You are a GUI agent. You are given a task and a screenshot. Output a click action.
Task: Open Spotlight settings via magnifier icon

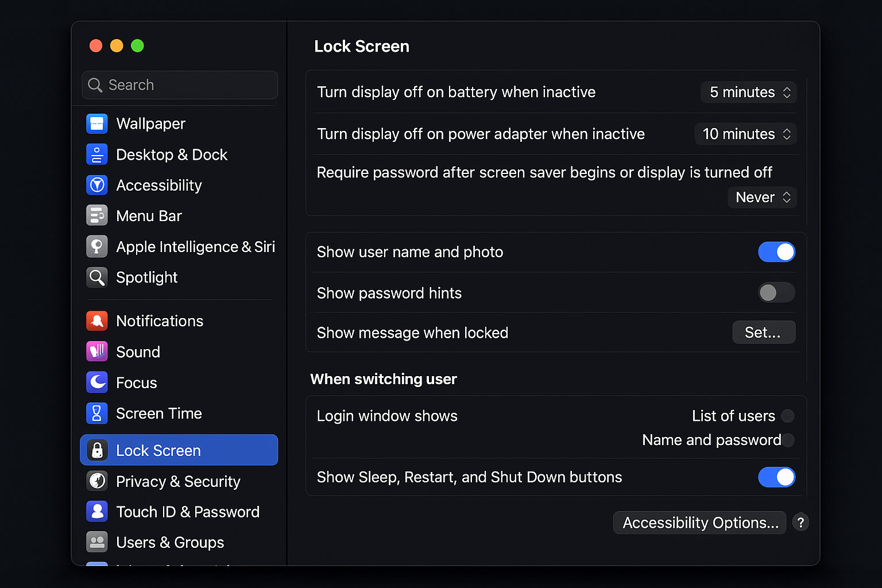tap(97, 277)
